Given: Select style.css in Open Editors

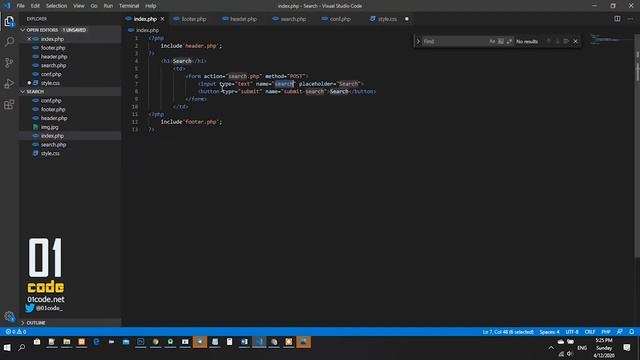Looking at the screenshot, I should (70, 83).
